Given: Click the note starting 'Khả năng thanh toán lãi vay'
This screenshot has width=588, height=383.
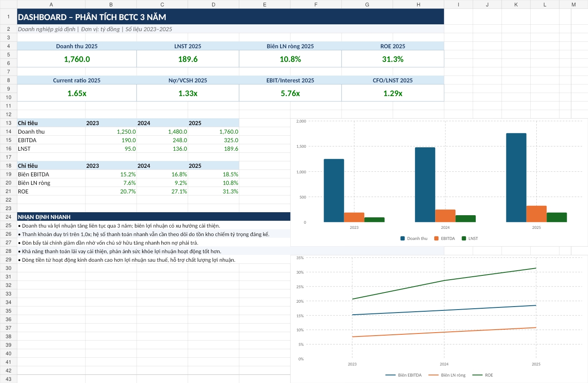Looking at the screenshot, I should [154, 251].
